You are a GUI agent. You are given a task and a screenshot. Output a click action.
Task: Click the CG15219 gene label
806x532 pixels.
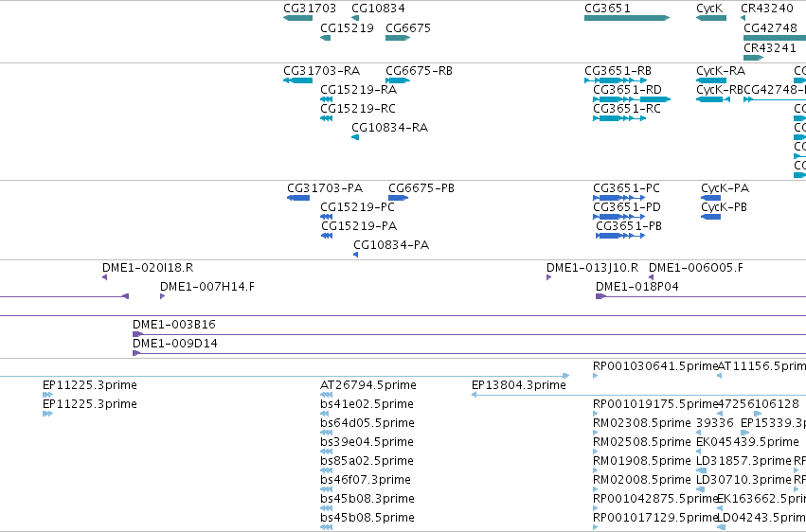(347, 28)
